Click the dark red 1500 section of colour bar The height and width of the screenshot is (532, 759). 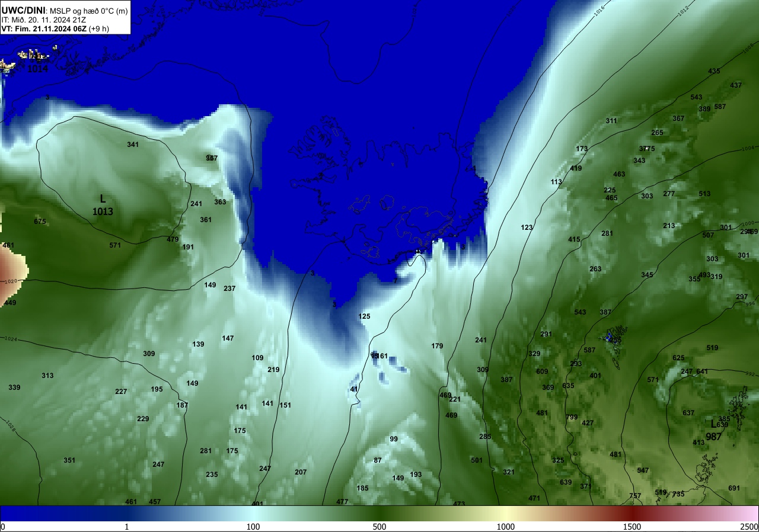632,513
